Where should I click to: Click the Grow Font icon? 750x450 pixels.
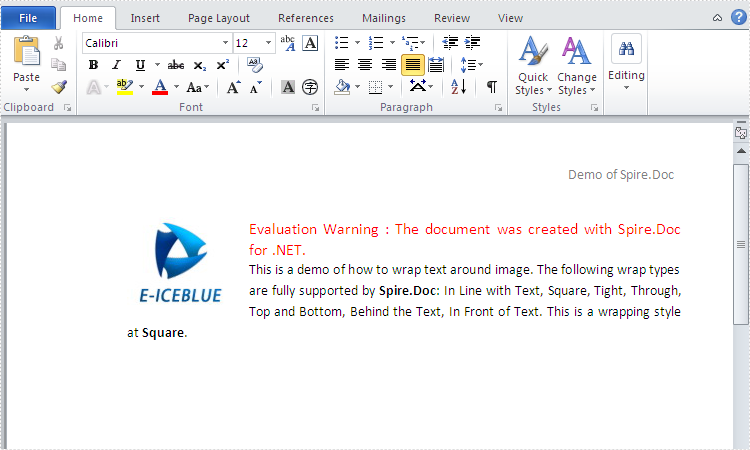pyautogui.click(x=233, y=87)
